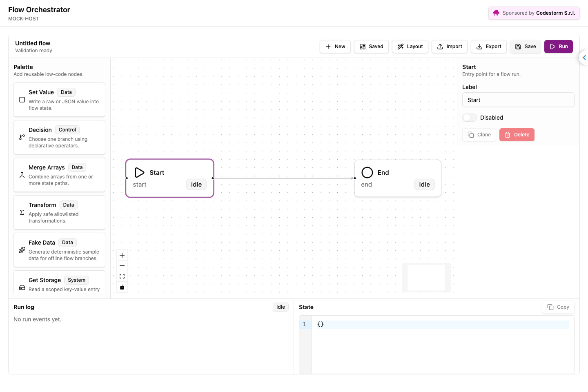Save the current flow
Viewport: 588px width, 392px height.
pos(526,47)
